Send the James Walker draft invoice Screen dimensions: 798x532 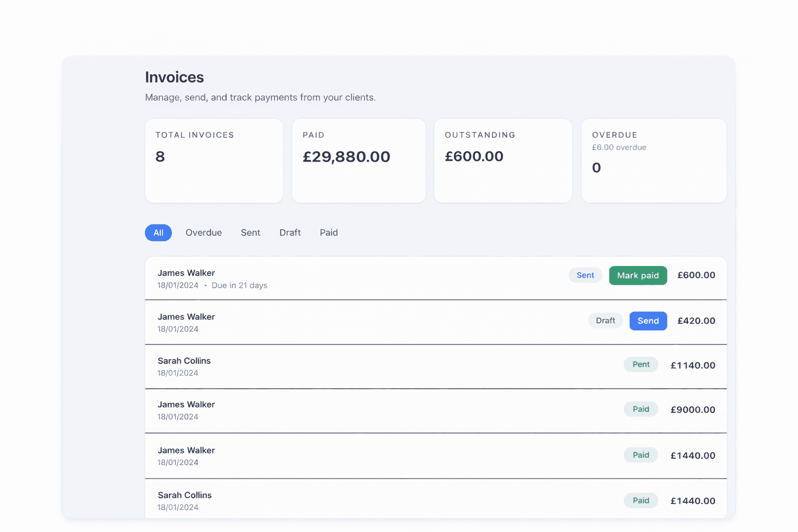point(648,321)
